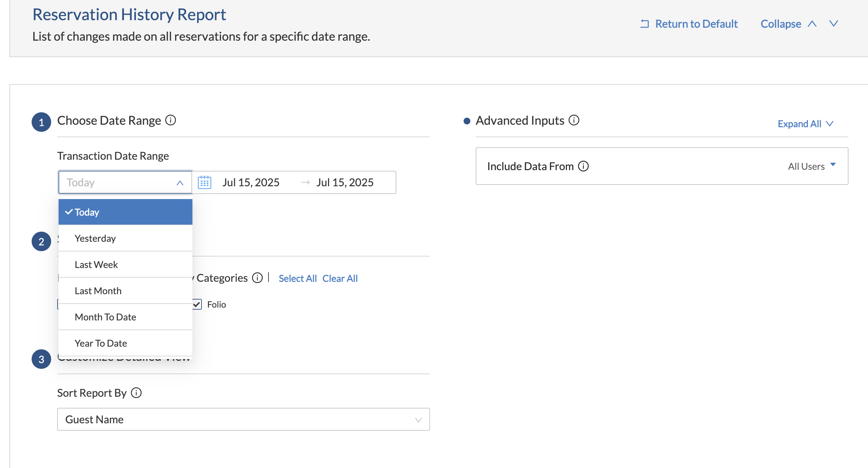Image resolution: width=868 pixels, height=468 pixels.
Task: Click info icon next to Categories label
Action: pos(257,278)
